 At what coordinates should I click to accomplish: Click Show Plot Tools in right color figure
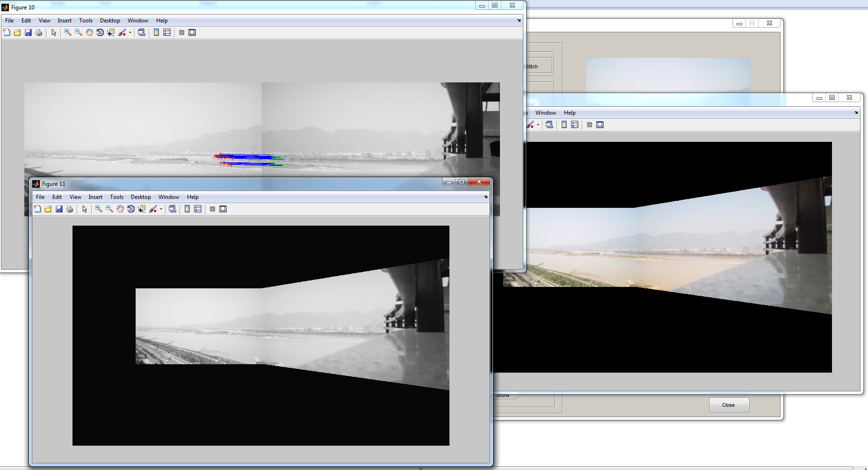(600, 125)
